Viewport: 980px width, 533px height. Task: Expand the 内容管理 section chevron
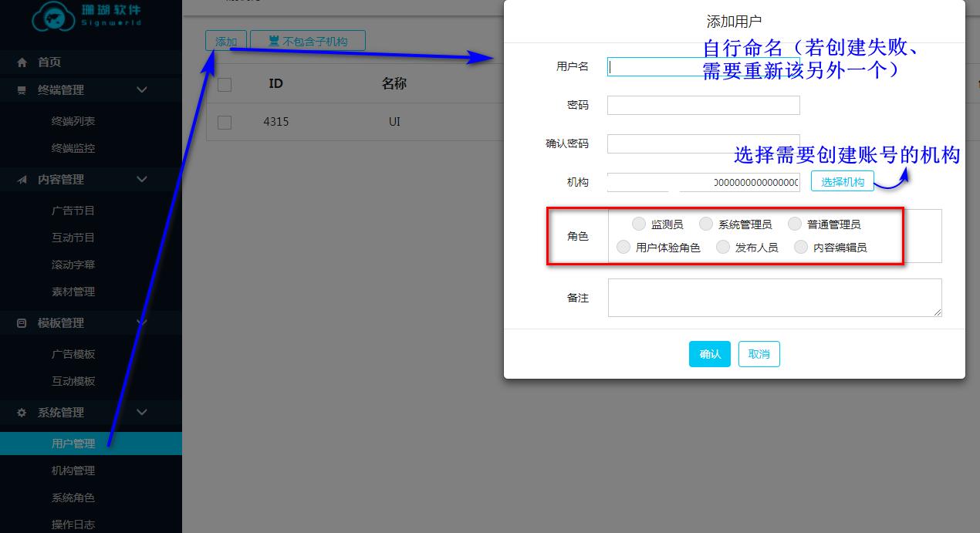click(x=141, y=179)
